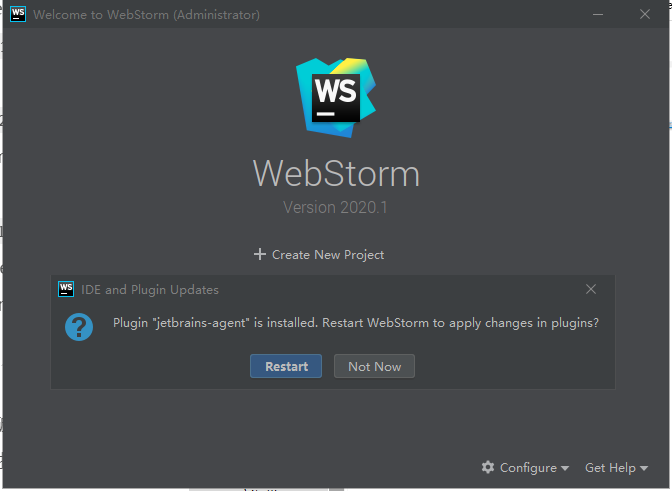Click the WS icon in the Welcome title bar
The image size is (672, 491).
17,15
